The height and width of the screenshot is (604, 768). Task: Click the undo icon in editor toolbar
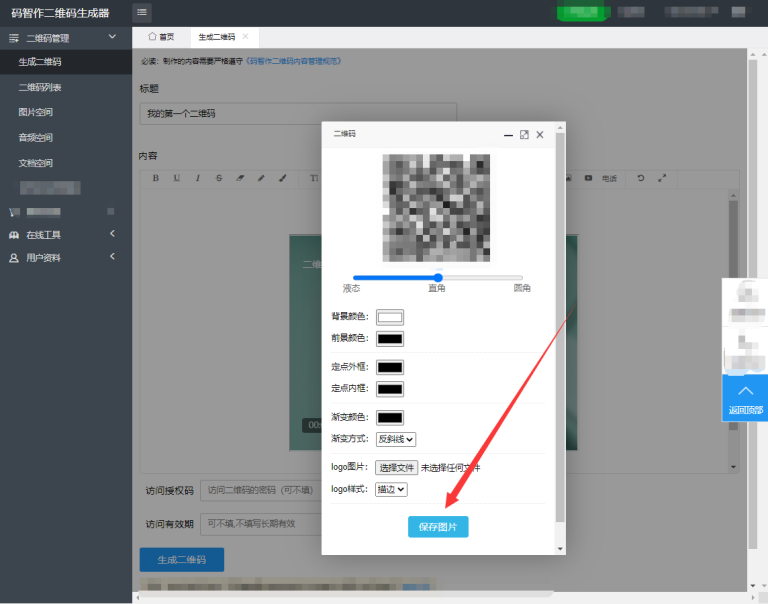click(641, 178)
